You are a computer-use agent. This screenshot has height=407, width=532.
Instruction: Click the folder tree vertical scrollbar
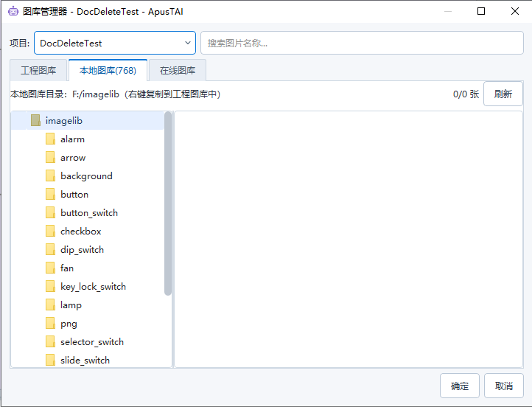(168, 204)
